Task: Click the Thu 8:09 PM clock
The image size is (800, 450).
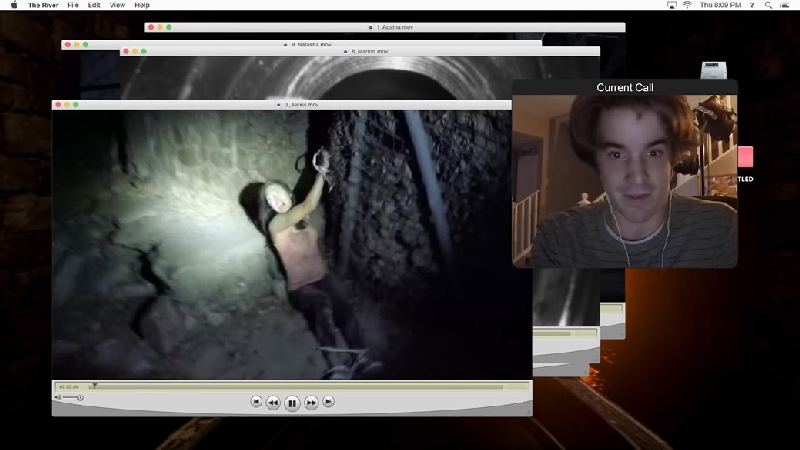Action: coord(720,5)
